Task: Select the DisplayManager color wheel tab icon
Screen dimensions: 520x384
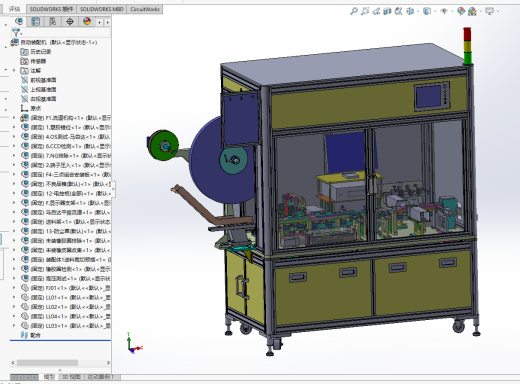Action: coord(87,22)
